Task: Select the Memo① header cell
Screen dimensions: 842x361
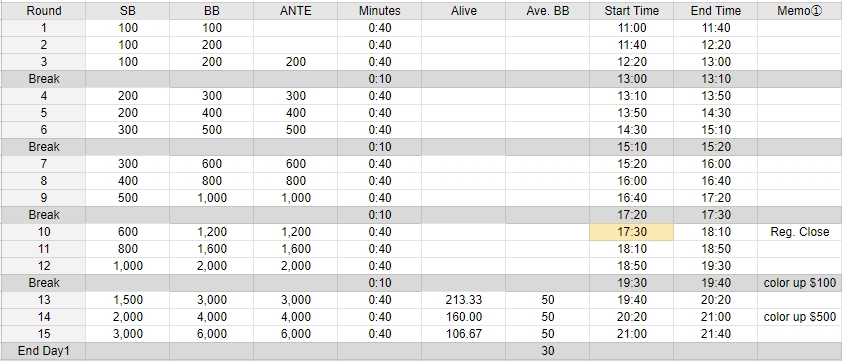Action: [800, 11]
